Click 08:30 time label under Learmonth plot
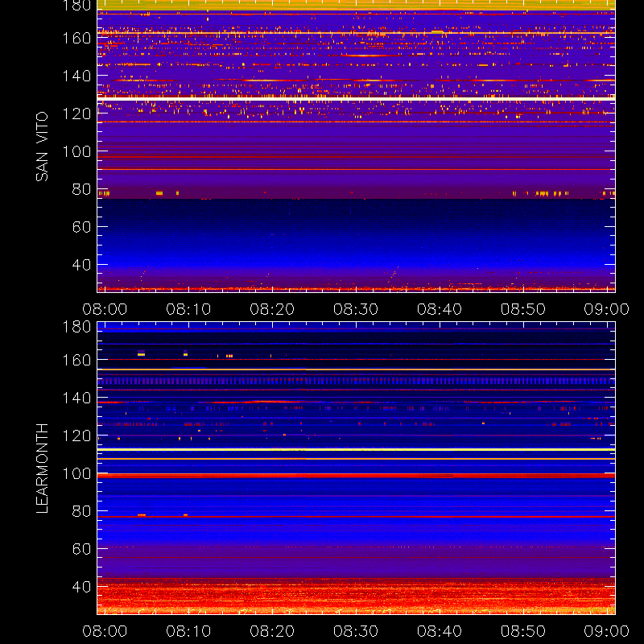This screenshot has width=644, height=644. [356, 631]
